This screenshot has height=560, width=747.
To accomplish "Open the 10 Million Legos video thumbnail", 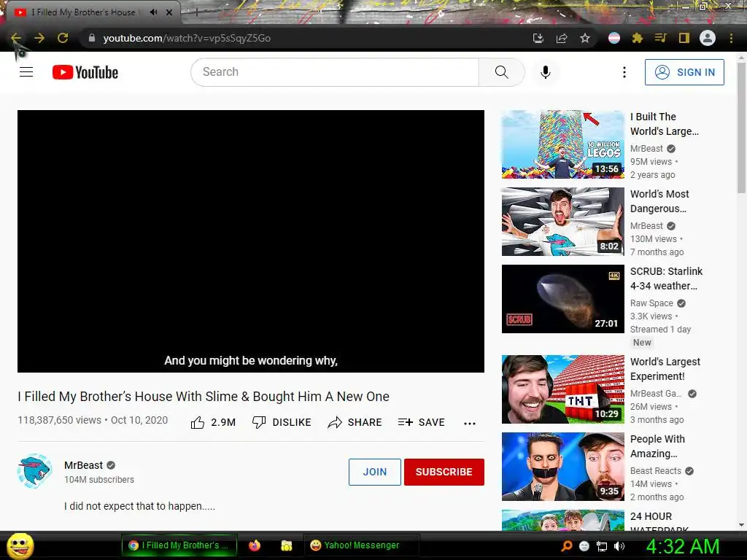I will 562,144.
